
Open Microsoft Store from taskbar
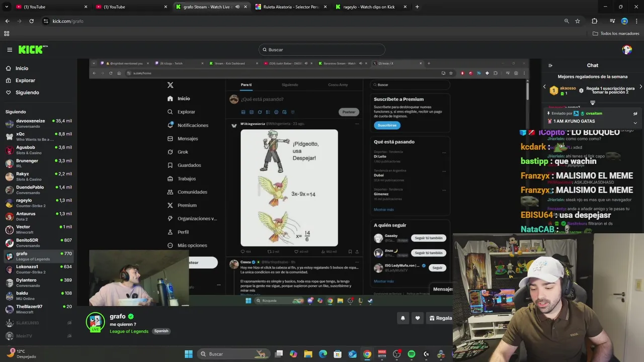coord(338,354)
